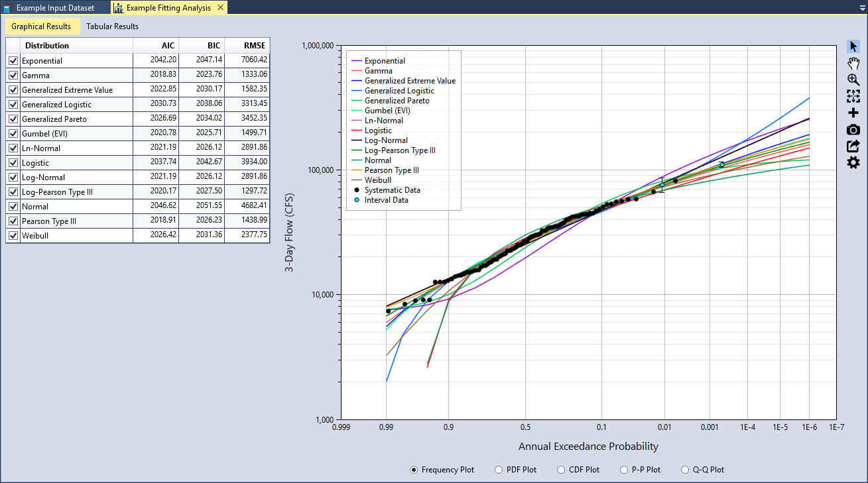Viewport: 868px width, 483px height.
Task: Switch to the Tabular Results tab
Action: [x=111, y=26]
